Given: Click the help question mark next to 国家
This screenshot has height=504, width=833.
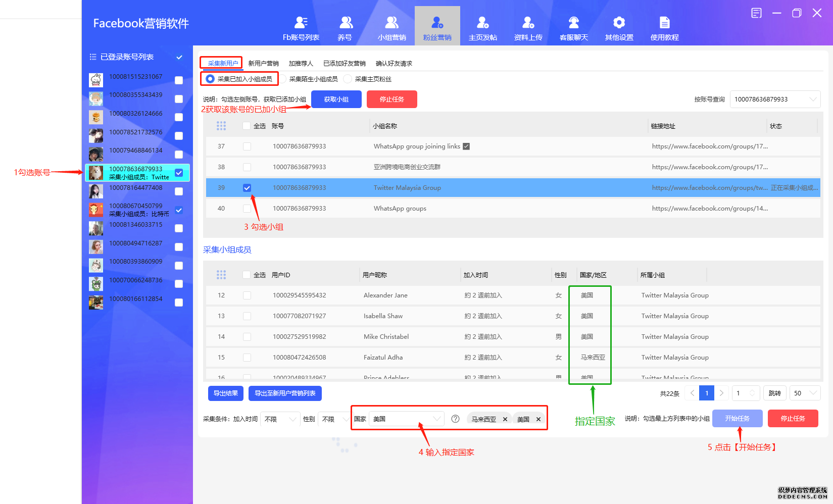Looking at the screenshot, I should click(x=455, y=419).
